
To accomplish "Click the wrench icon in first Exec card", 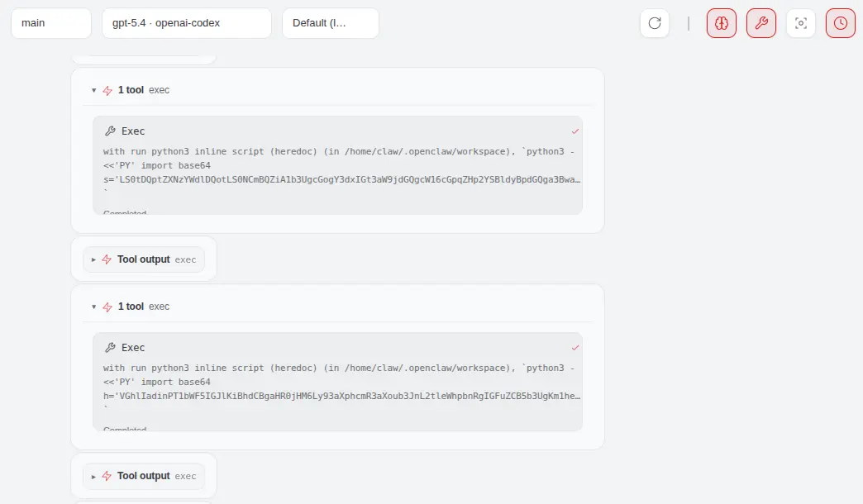I will pyautogui.click(x=110, y=131).
